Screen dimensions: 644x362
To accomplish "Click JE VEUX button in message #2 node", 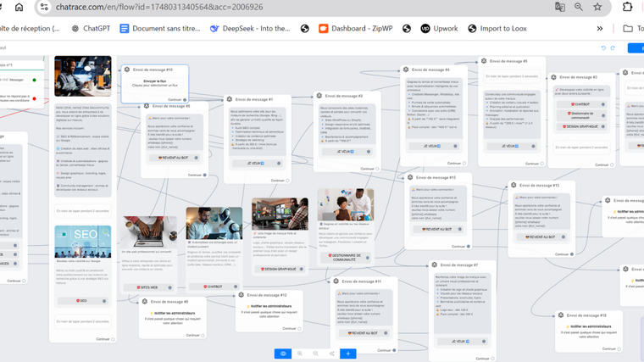I will coord(347,152).
